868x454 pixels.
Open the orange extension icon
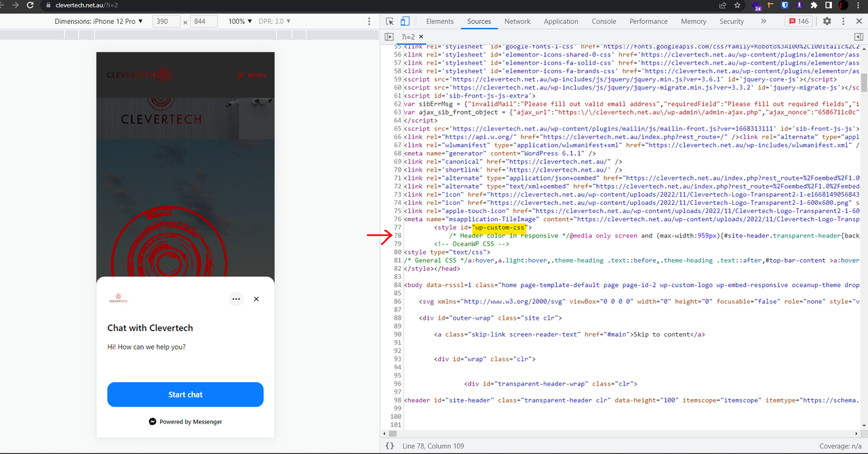pos(771,5)
